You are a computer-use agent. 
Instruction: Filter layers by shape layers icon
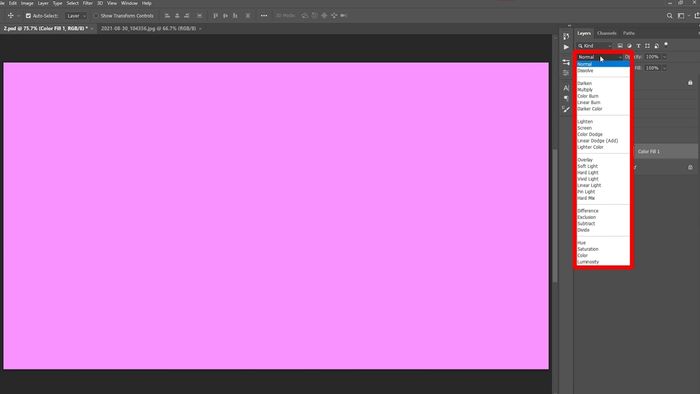647,46
